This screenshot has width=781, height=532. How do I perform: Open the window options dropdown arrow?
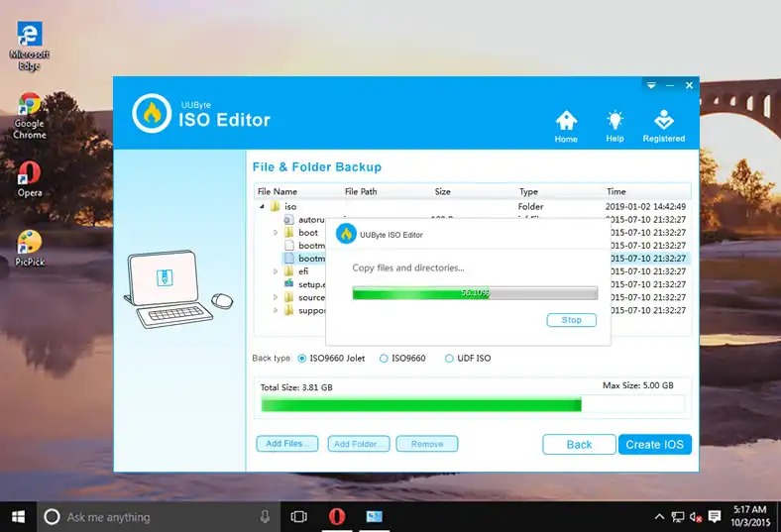pyautogui.click(x=651, y=85)
